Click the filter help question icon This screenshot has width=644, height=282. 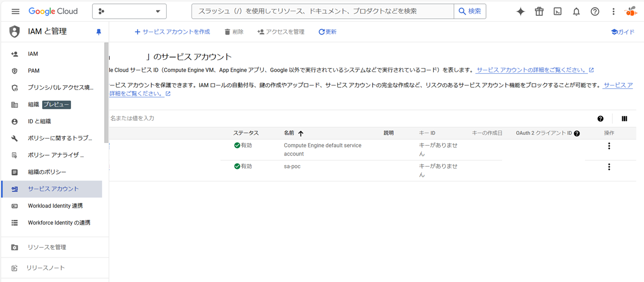tap(601, 119)
